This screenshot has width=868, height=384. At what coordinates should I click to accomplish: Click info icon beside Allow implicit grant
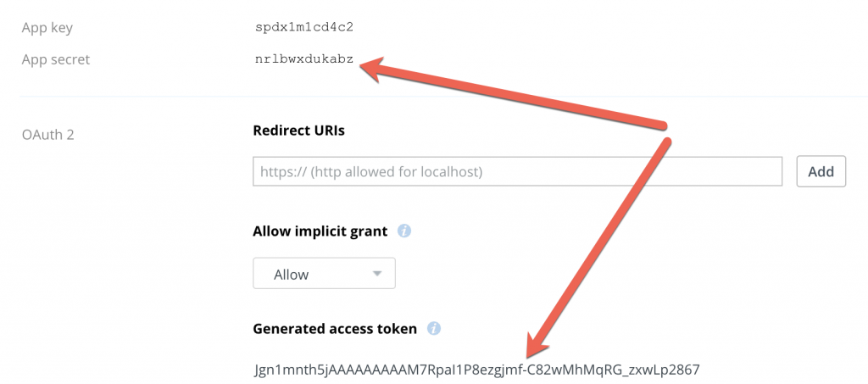404,231
